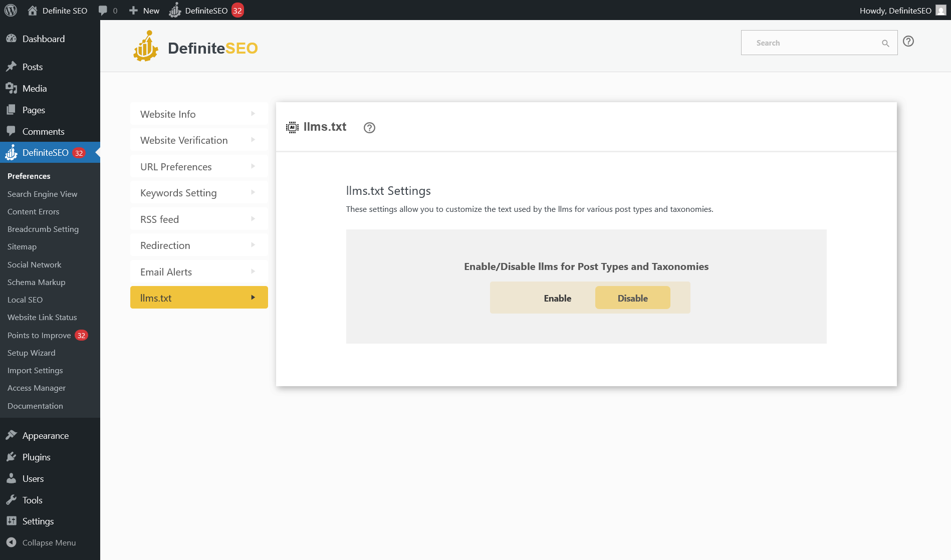The image size is (951, 560).
Task: Click the New plus icon in admin bar
Action: [133, 11]
